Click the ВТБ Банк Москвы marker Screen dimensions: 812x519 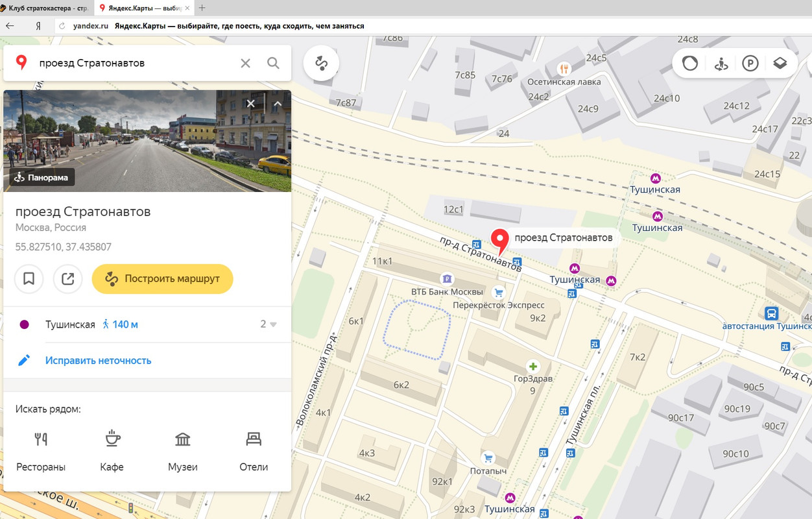pos(446,279)
